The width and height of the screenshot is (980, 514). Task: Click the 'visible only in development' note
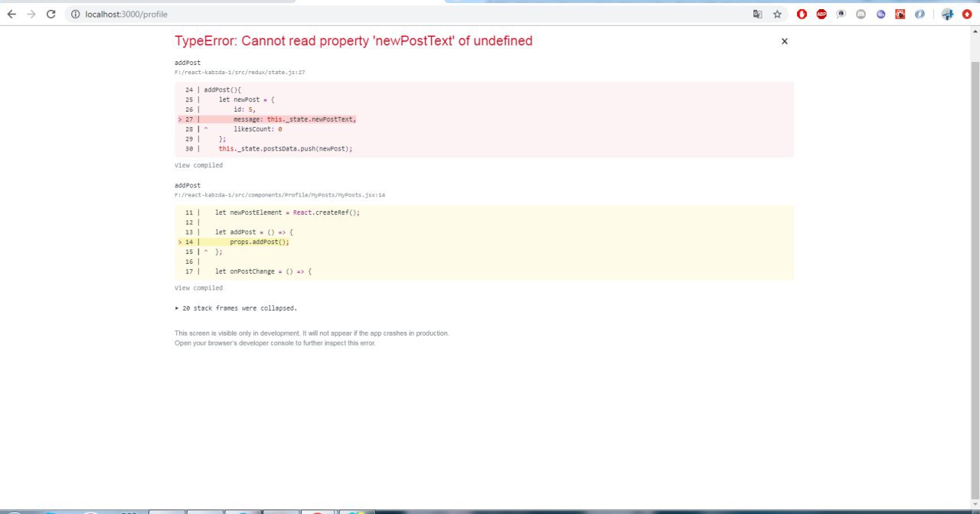pos(312,333)
